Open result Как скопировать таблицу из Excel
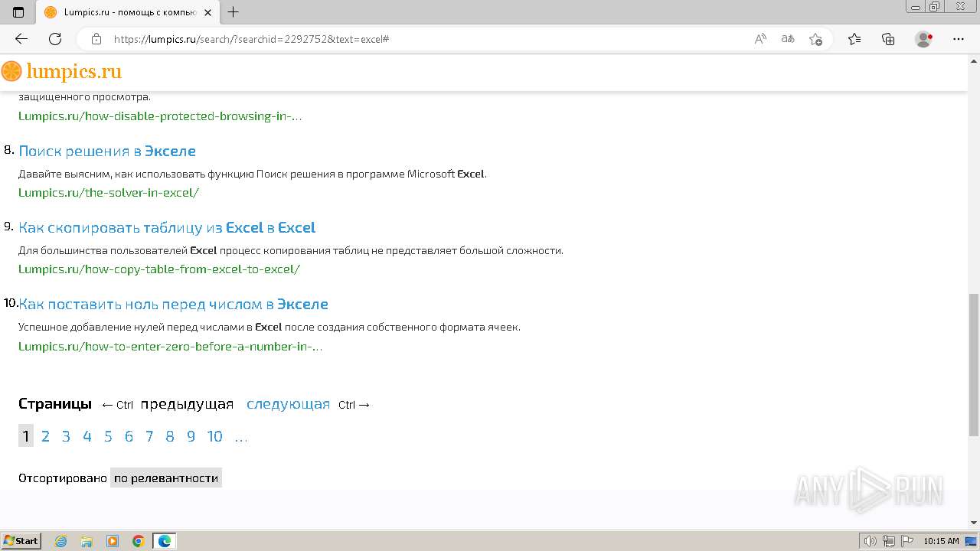The image size is (980, 551). point(167,227)
